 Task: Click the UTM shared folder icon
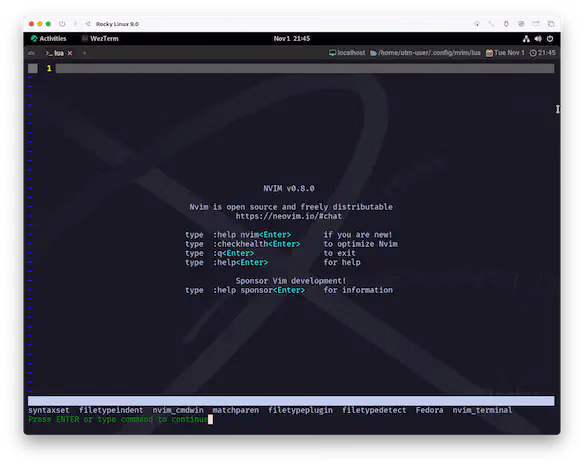pos(536,24)
